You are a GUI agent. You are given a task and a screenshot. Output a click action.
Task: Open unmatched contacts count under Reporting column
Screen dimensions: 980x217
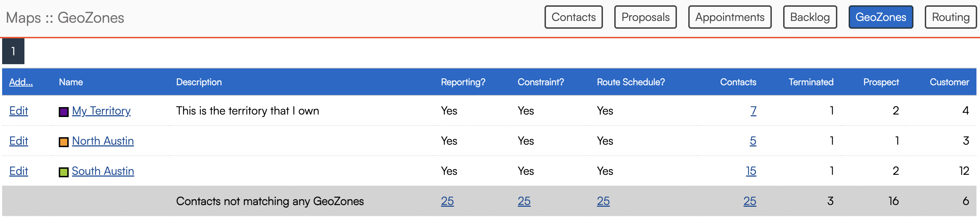tap(447, 201)
